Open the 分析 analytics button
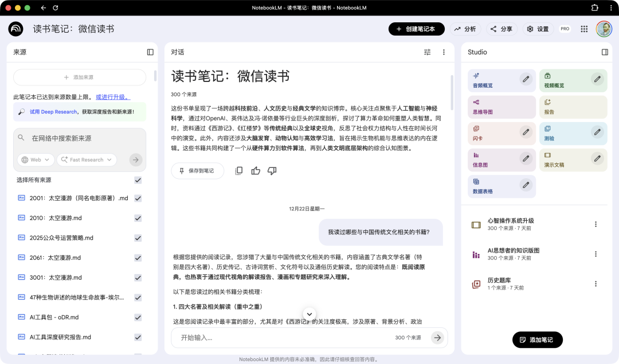619x364 pixels. (465, 29)
